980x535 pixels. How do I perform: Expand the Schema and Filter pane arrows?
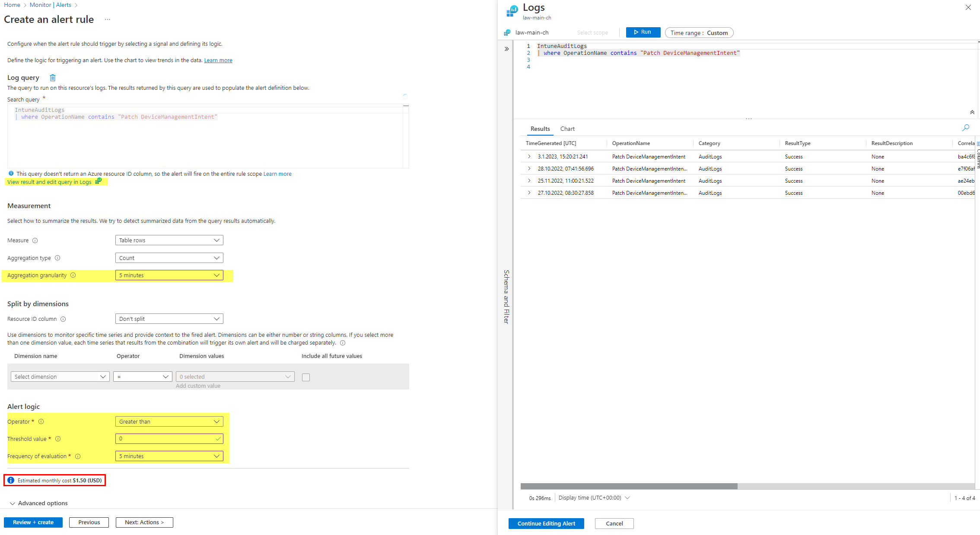pyautogui.click(x=506, y=49)
